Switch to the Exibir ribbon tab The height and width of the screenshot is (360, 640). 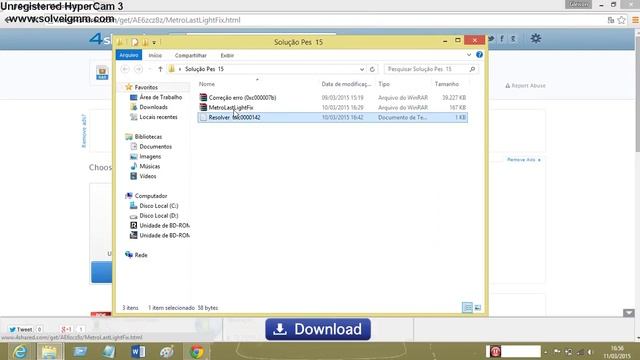(x=227, y=56)
